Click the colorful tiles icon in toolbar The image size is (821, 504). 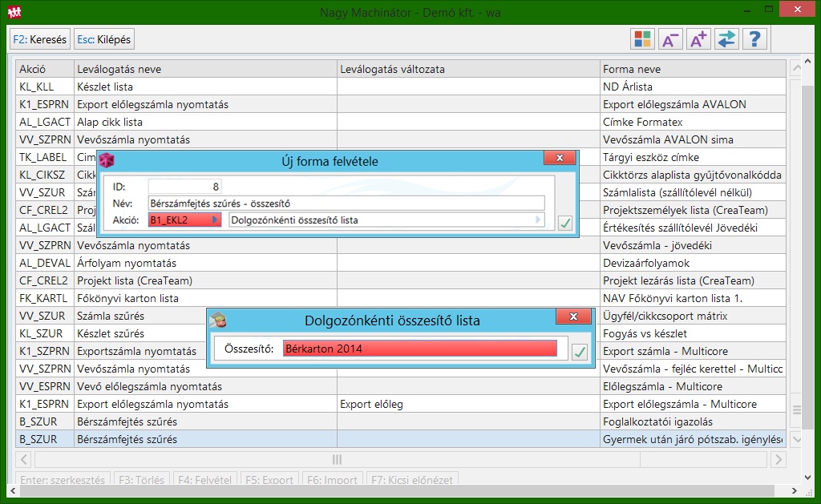tap(642, 39)
